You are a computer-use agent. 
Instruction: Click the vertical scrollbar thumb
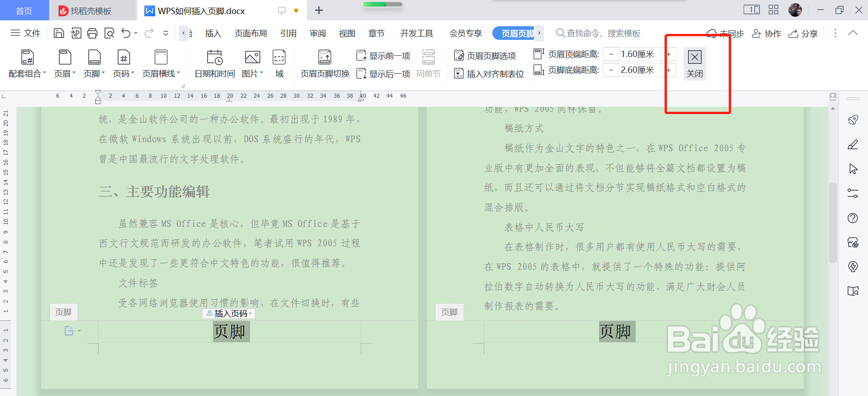tap(833, 223)
